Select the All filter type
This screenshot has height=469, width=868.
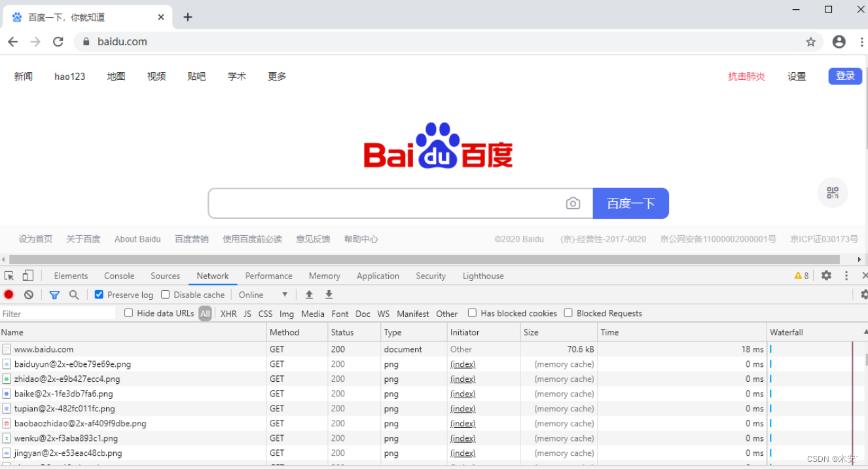206,314
